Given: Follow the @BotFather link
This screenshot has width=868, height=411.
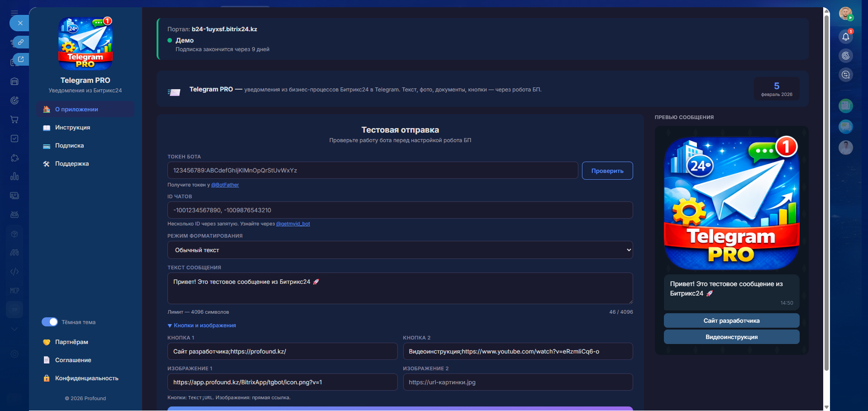Looking at the screenshot, I should pos(225,185).
